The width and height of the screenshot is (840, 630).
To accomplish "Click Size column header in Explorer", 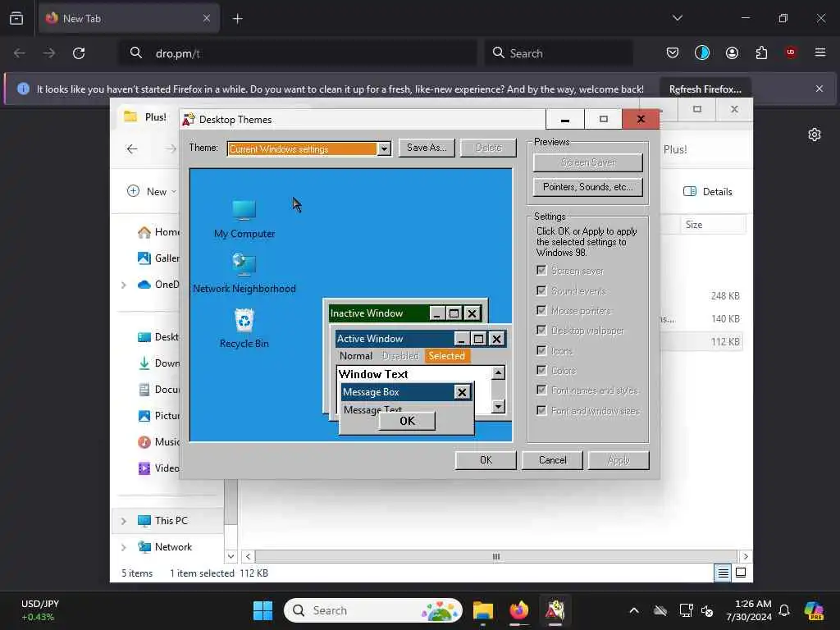I will point(713,225).
